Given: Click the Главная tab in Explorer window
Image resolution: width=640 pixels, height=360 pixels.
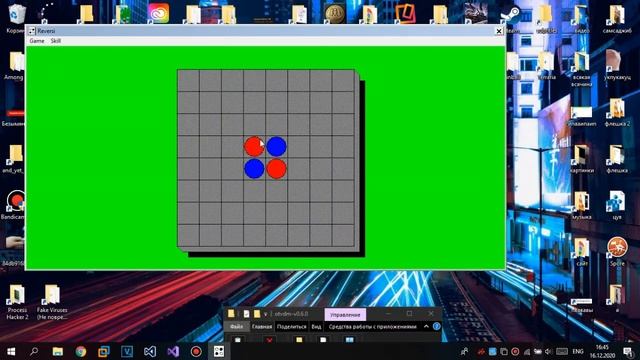Looking at the screenshot, I should pyautogui.click(x=262, y=327).
